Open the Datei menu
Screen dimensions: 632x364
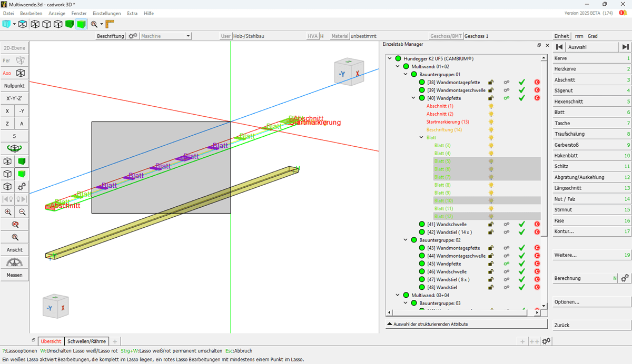pos(8,13)
